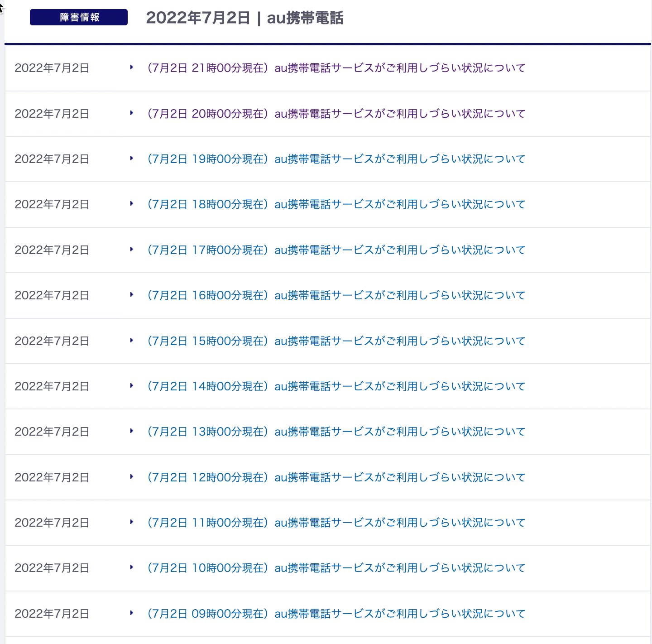Click the 2022年7月2日 date in the 09時00分 row
This screenshot has height=644, width=652.
point(52,614)
